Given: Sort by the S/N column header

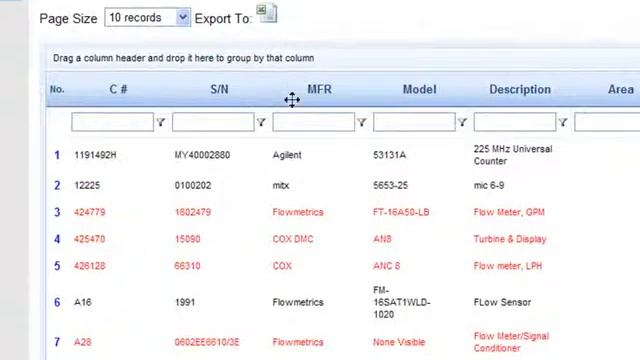Looking at the screenshot, I should pos(219,89).
